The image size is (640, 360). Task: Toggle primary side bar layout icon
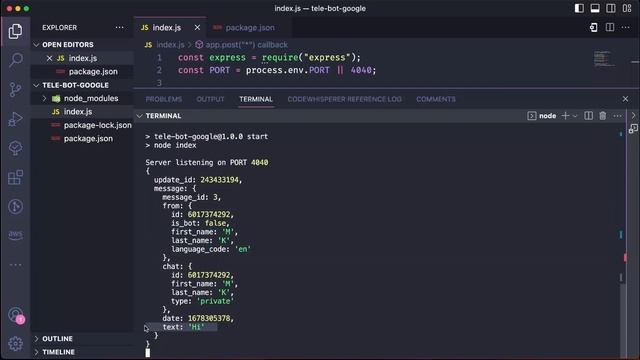click(579, 8)
